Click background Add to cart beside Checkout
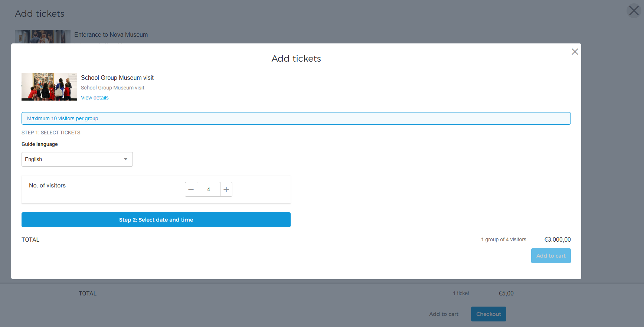Viewport: 644px width, 327px height. (x=444, y=314)
